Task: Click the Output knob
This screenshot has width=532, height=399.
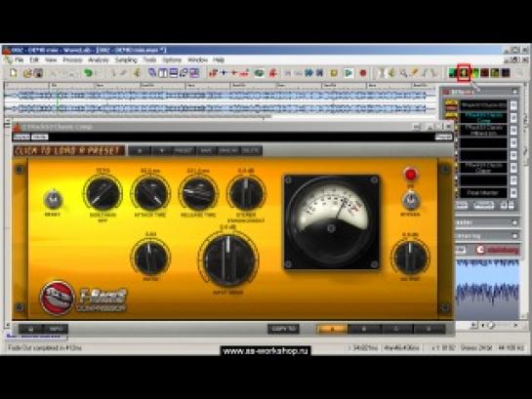Action: pyautogui.click(x=411, y=258)
